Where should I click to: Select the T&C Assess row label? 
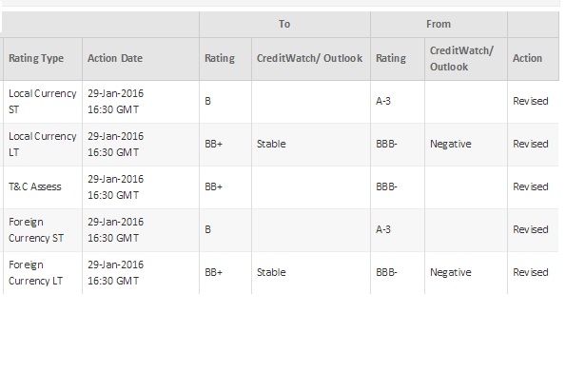[35, 187]
